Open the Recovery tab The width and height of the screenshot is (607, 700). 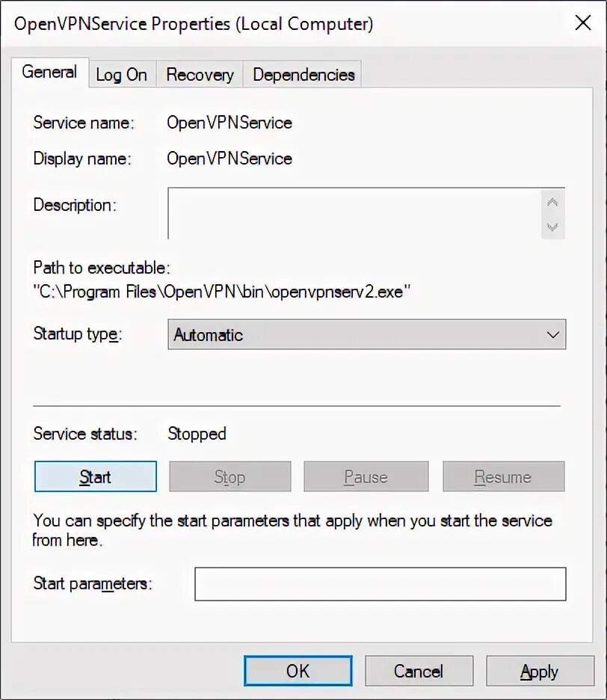(200, 75)
